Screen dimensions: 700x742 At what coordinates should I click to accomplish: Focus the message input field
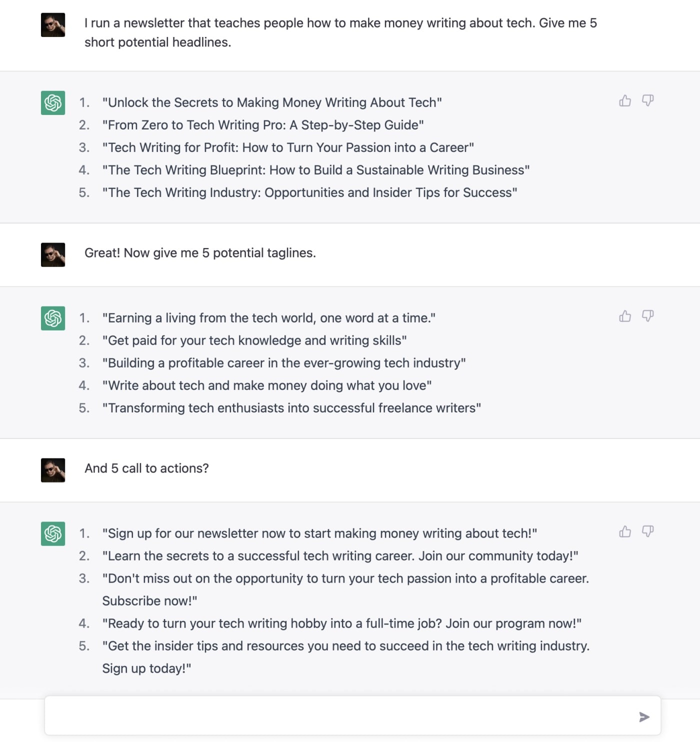pyautogui.click(x=340, y=717)
